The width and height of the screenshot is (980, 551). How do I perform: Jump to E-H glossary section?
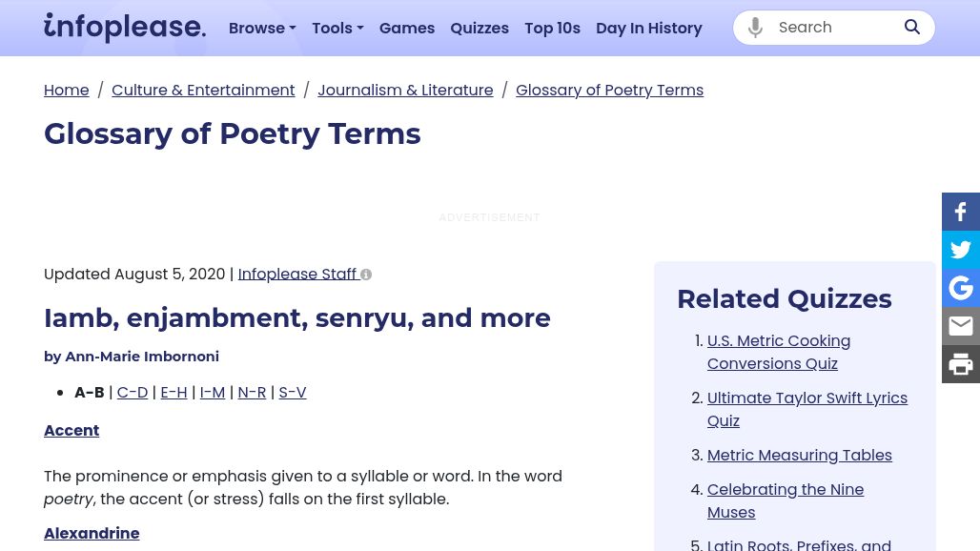[x=174, y=393]
